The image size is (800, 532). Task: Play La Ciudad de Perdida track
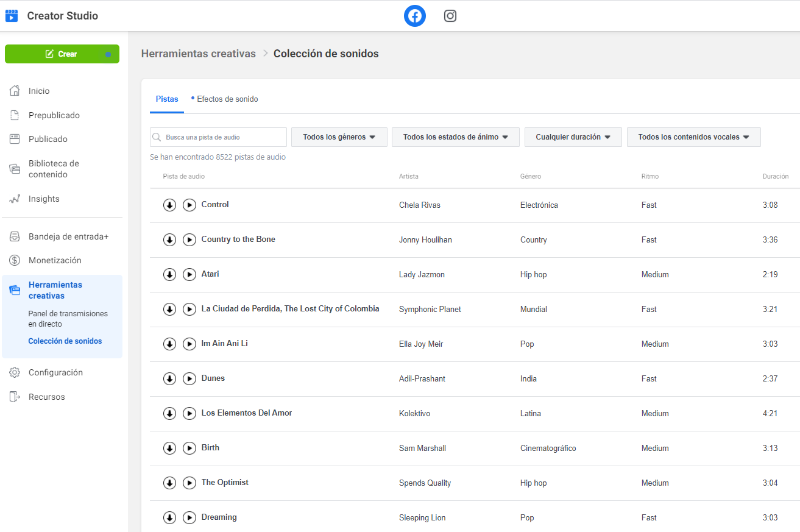click(x=189, y=310)
